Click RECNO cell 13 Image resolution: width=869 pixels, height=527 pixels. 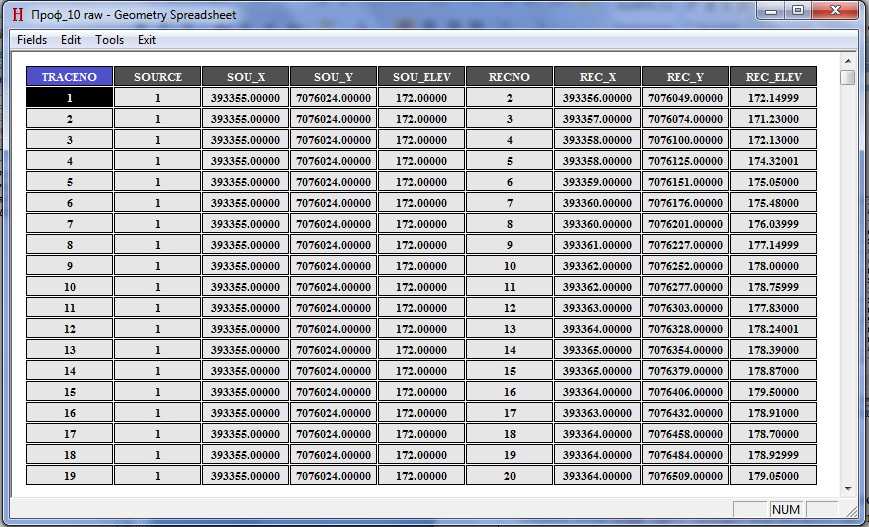(x=509, y=329)
